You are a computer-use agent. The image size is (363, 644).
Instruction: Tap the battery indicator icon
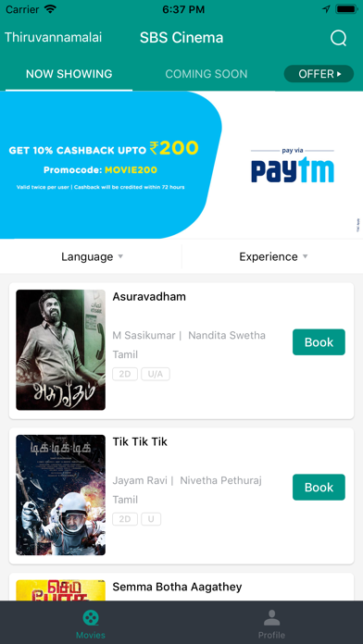click(x=347, y=9)
